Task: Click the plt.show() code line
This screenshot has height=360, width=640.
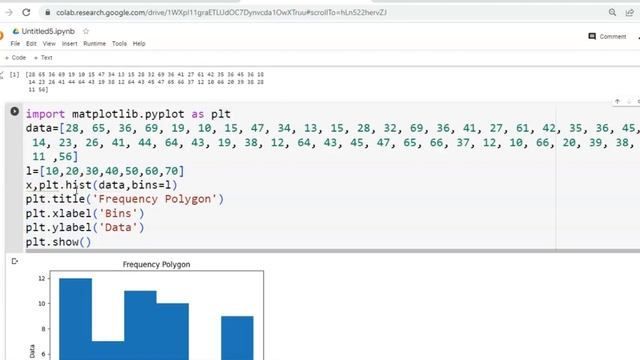Action: 58,242
